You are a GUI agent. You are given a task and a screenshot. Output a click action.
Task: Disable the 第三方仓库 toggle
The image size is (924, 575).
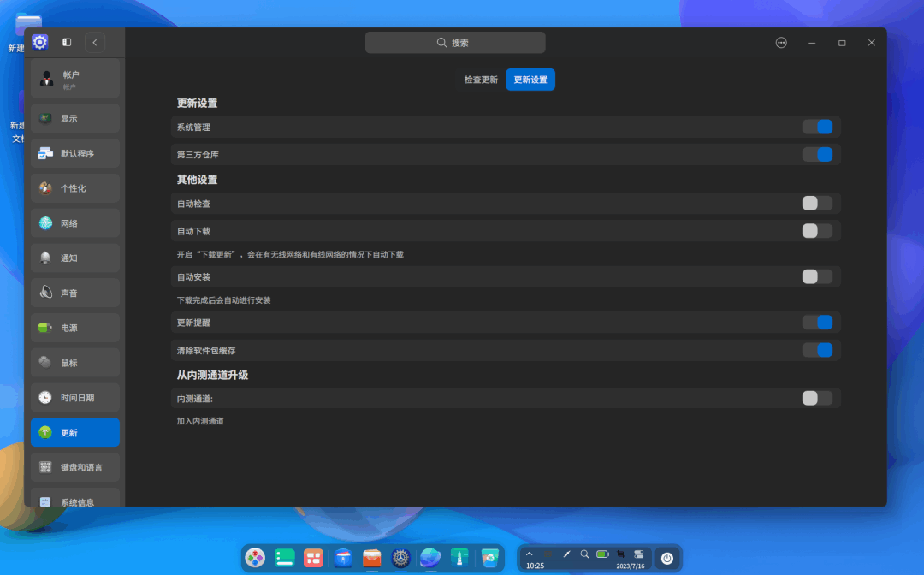(817, 154)
